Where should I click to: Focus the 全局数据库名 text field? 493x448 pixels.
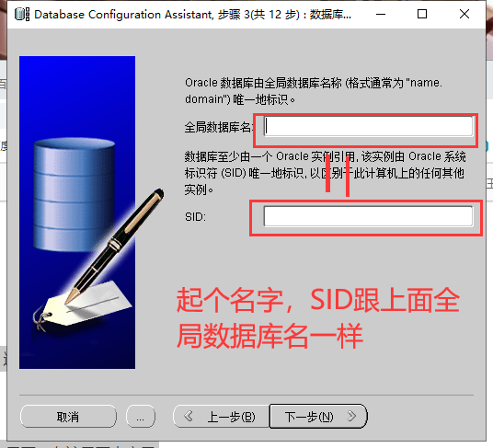tap(368, 126)
